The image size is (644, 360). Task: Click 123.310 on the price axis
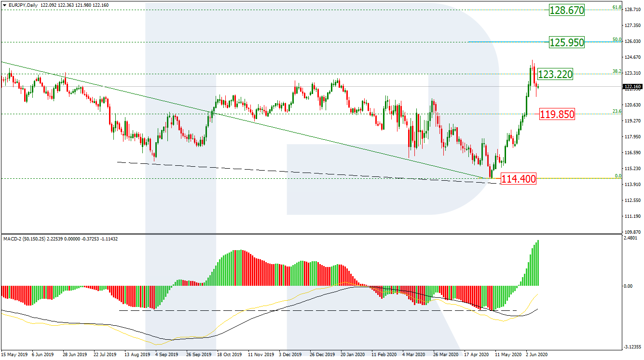[x=632, y=73]
